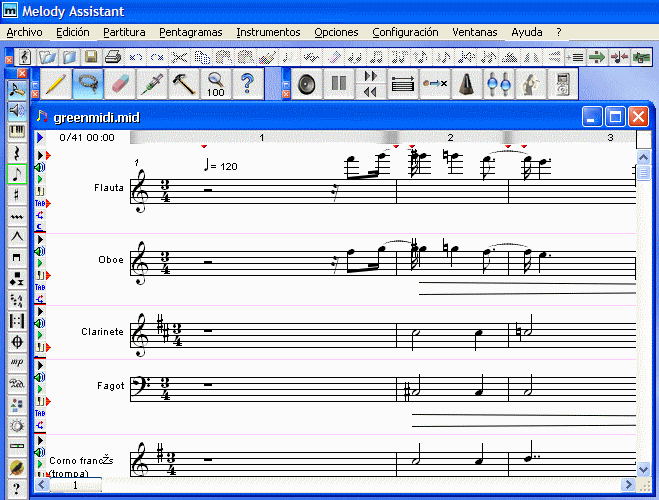The width and height of the screenshot is (659, 500).
Task: Click the printer icon in the toolbar
Action: [111, 57]
